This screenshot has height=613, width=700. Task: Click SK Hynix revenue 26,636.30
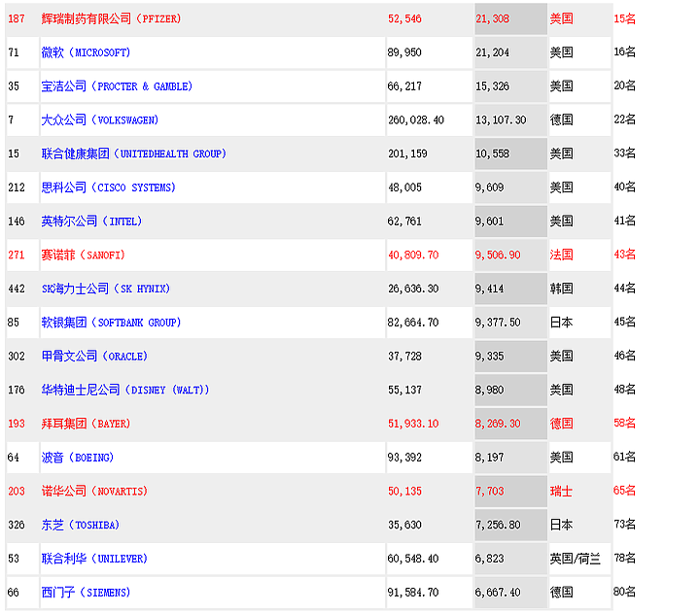pyautogui.click(x=413, y=289)
